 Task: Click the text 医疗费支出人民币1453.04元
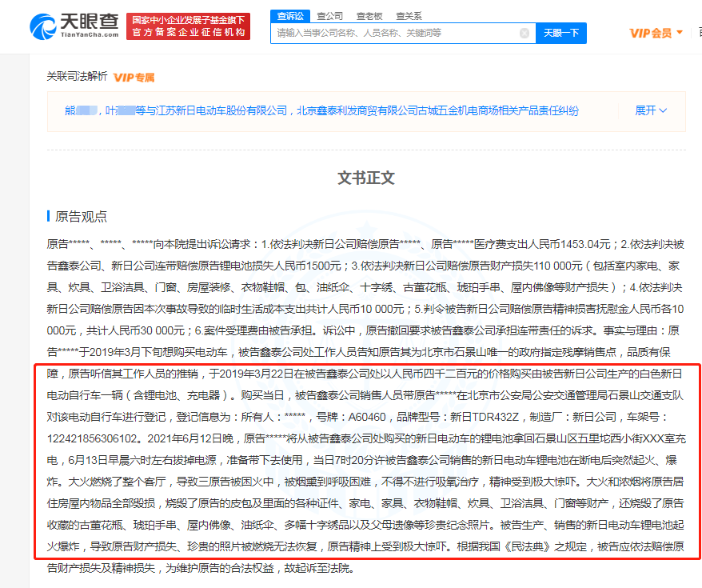pos(542,245)
